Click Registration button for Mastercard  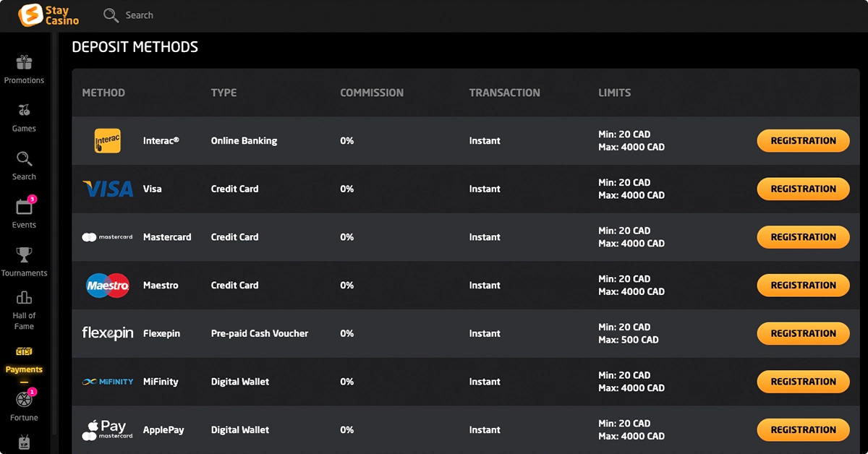click(803, 237)
